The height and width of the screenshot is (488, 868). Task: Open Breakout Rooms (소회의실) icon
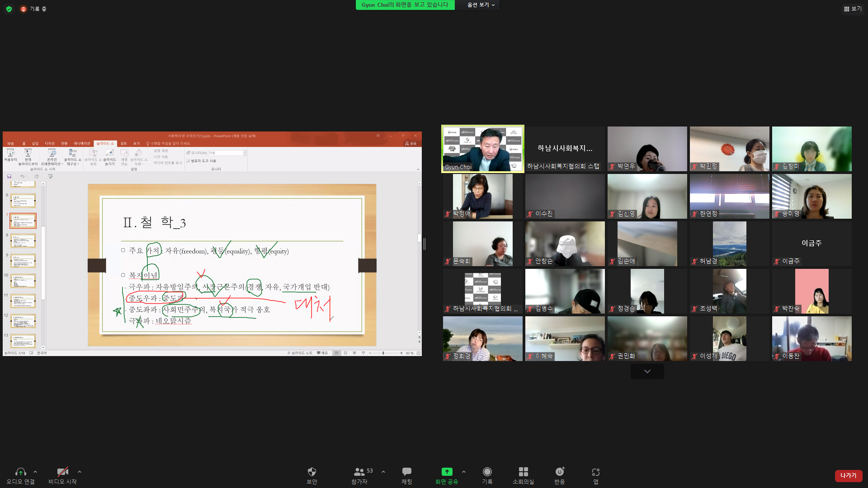pyautogui.click(x=523, y=472)
